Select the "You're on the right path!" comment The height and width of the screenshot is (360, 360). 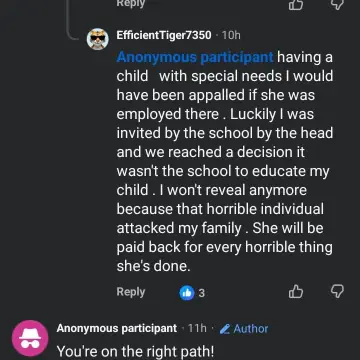[135, 351]
